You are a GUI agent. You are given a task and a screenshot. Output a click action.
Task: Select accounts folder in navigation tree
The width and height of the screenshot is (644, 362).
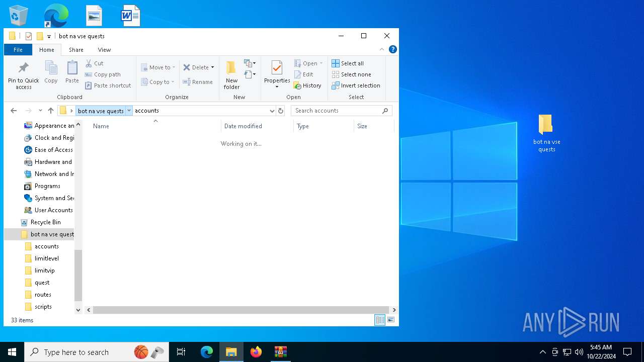pos(47,246)
